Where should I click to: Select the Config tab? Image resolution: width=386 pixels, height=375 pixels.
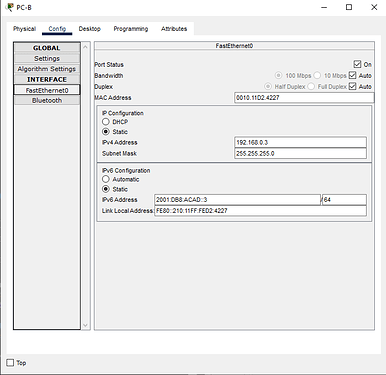(57, 29)
